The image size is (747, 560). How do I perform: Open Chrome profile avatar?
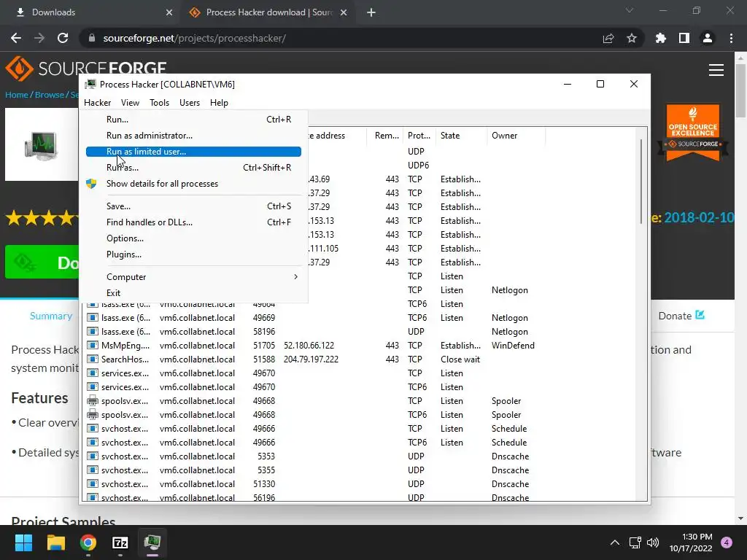tap(708, 38)
